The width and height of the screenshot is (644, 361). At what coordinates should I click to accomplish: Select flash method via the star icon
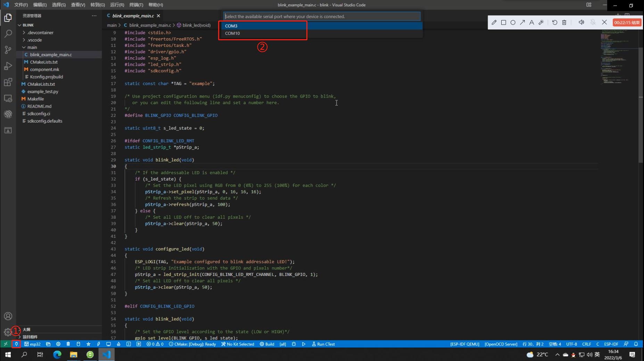coord(89,344)
